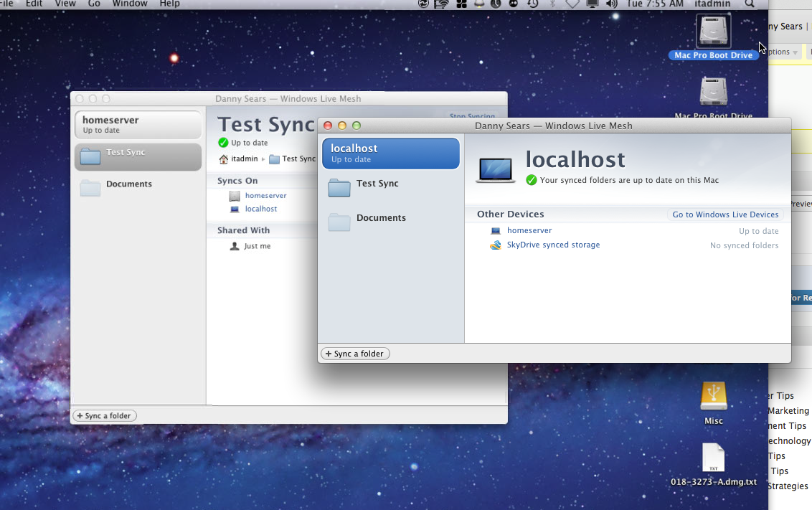Click the Test Sync folder icon in the breadcrumb
812x510 pixels.
(x=274, y=159)
